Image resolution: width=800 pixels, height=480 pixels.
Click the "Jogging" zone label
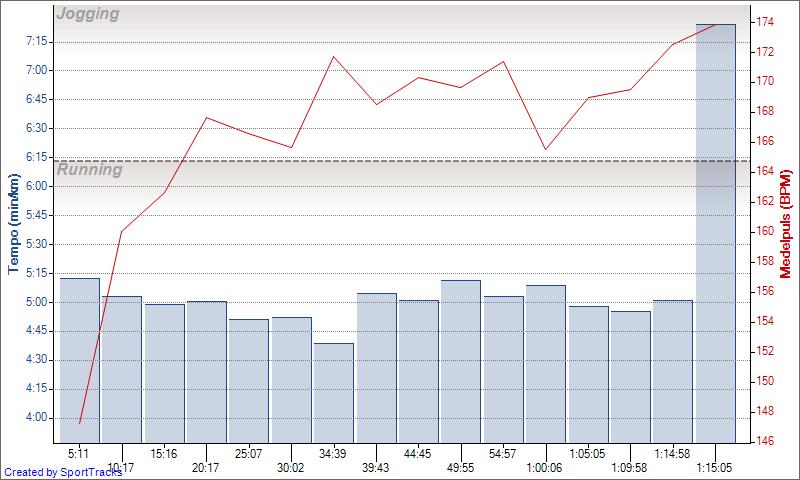(88, 14)
